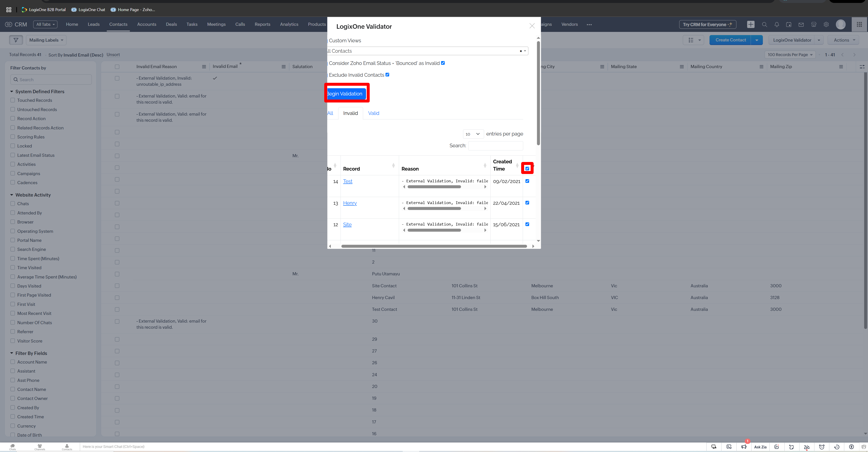The width and height of the screenshot is (868, 452).
Task: Toggle Consider Zoho Email Status Bounced checkbox
Action: 443,63
